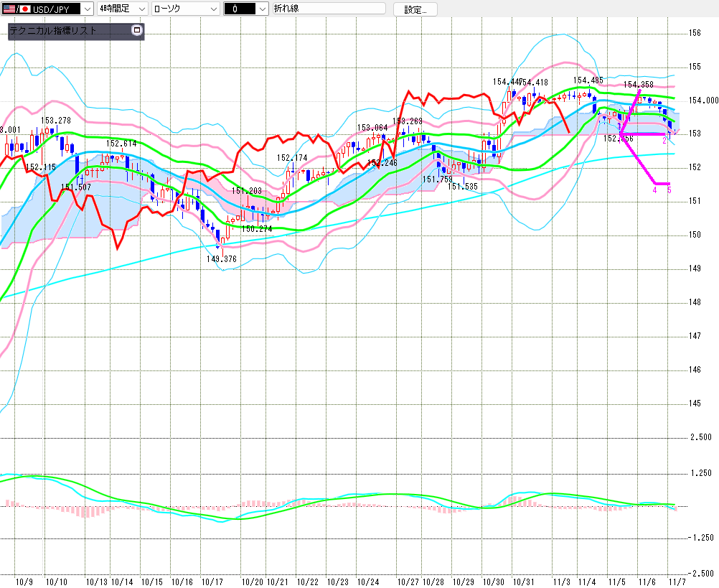The image size is (719, 588).
Task: Click the 149.376 low price label
Action: [x=222, y=259]
